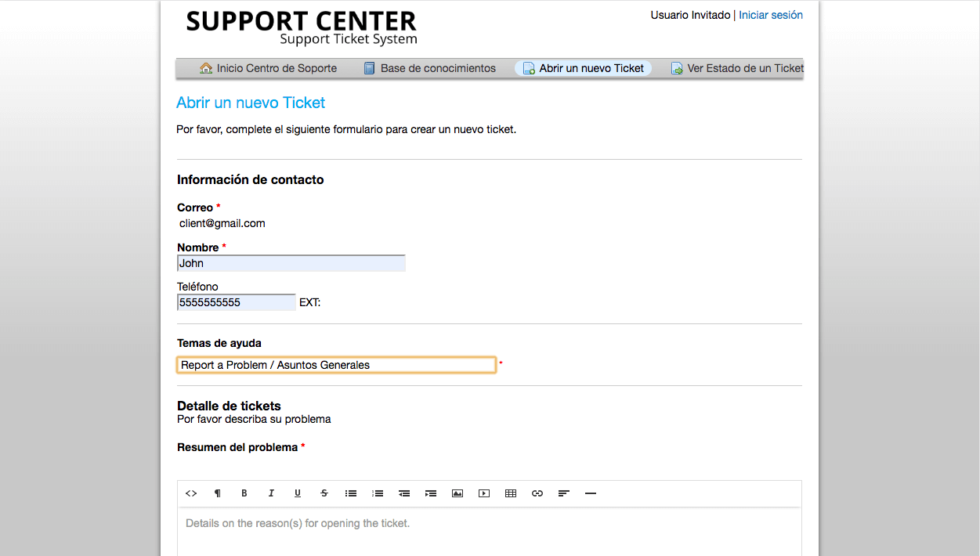
Task: Apply underline formatting
Action: point(298,493)
